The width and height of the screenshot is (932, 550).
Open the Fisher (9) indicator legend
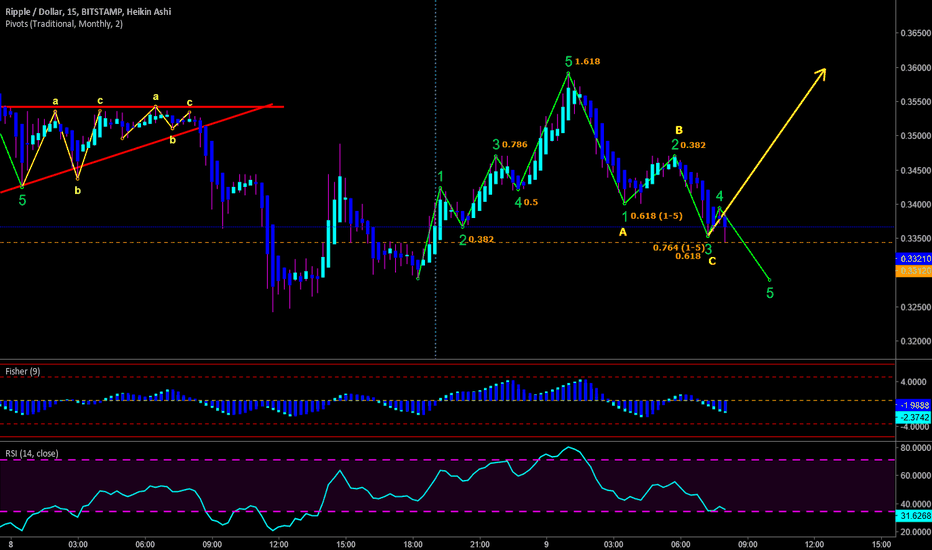(23, 371)
